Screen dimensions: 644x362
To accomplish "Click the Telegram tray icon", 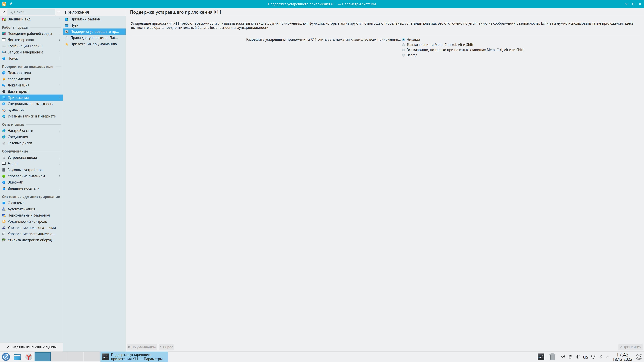I will [x=563, y=357].
